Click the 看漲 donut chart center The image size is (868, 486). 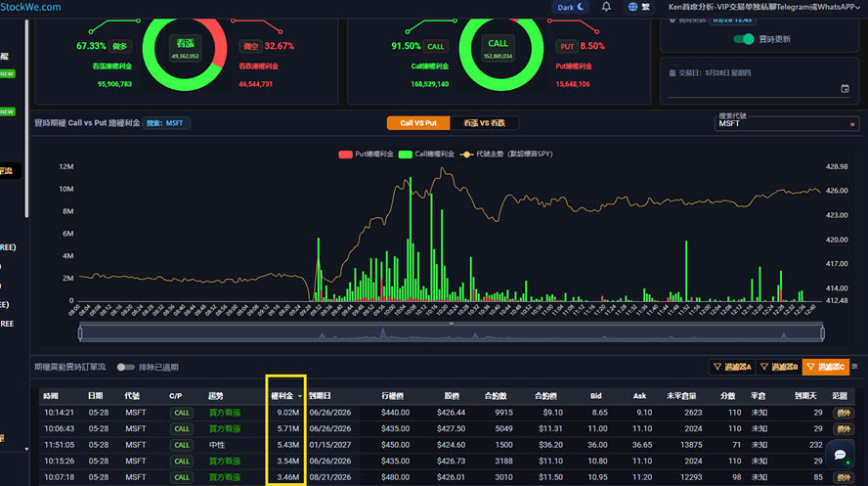pos(185,49)
